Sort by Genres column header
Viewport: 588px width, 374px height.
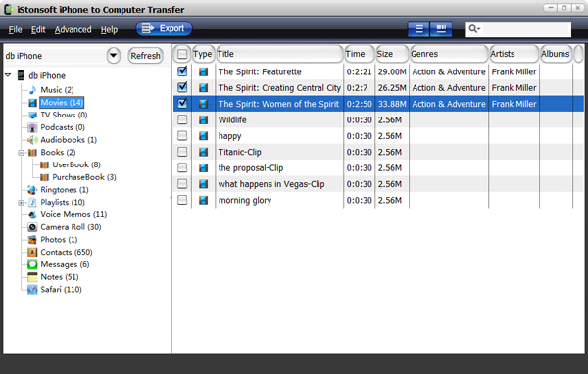click(x=449, y=54)
